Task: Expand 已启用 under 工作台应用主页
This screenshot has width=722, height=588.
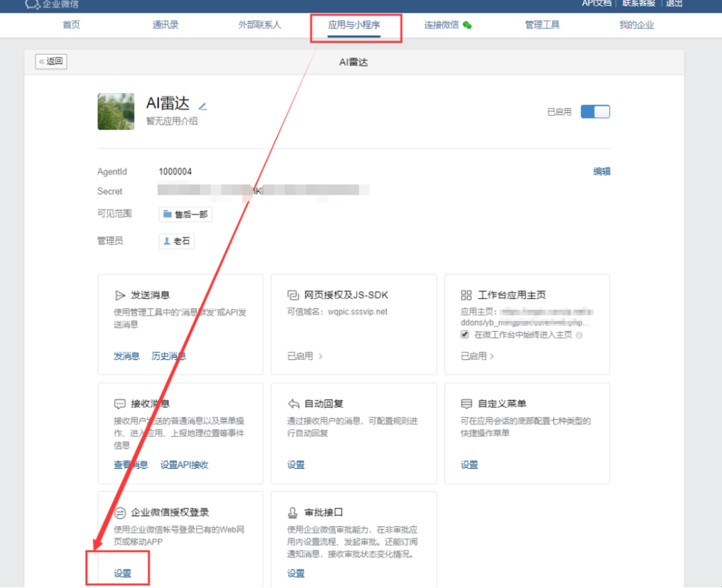Action: point(478,356)
